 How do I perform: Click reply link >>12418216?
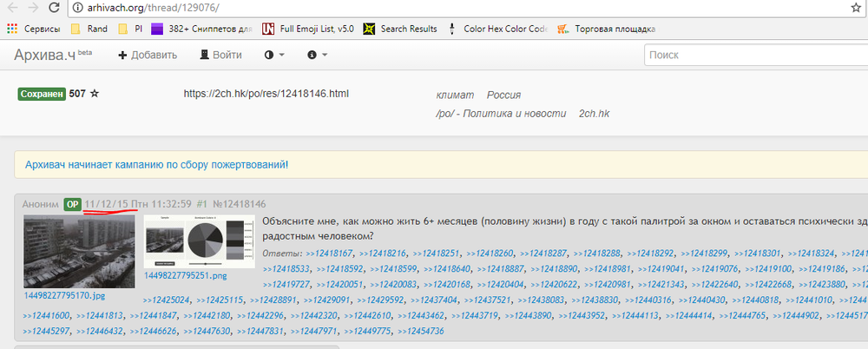click(x=382, y=254)
